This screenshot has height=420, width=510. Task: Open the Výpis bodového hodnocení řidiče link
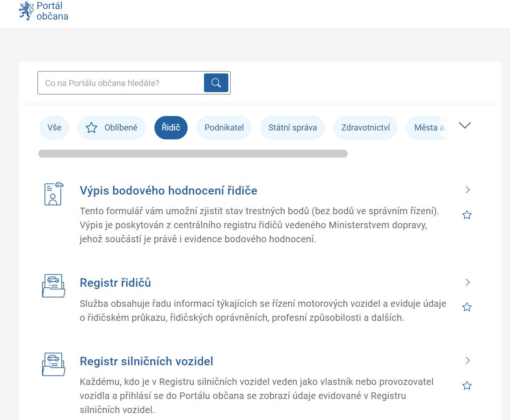[x=168, y=190]
